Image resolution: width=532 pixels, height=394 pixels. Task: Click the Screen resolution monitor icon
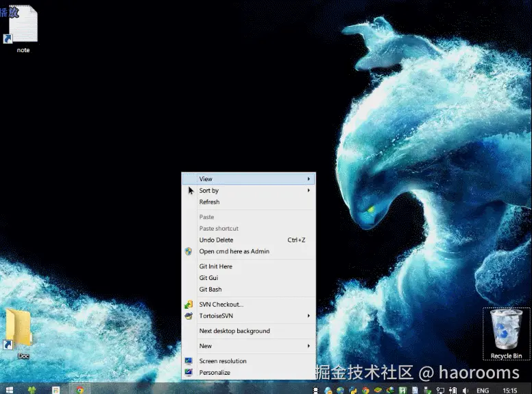(189, 361)
